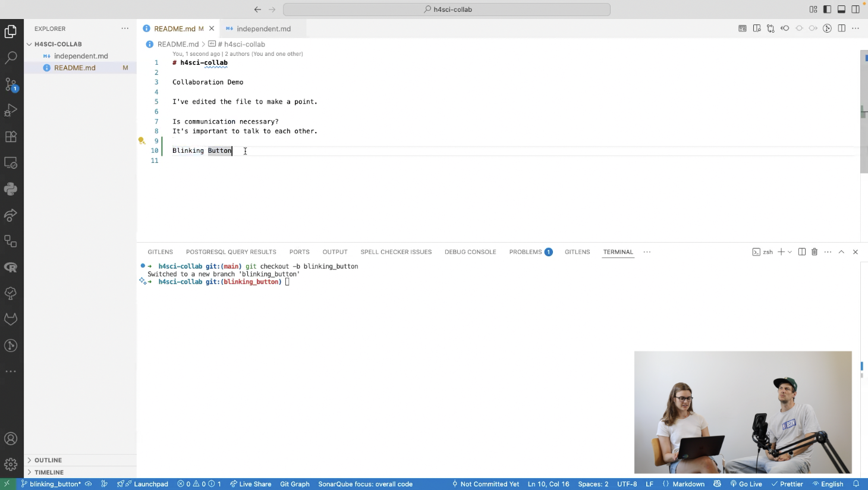Switch to the independent.md editor tab
Screen dimensions: 868x490
click(263, 29)
